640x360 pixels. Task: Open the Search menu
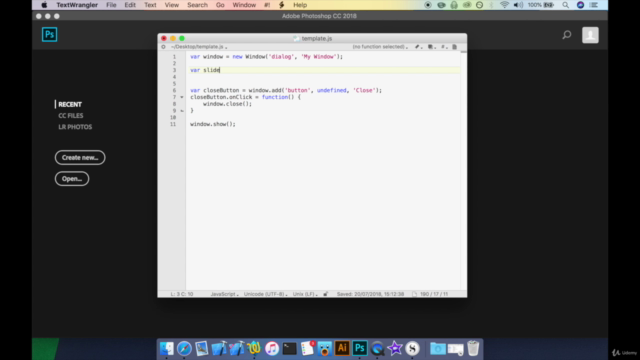pos(197,5)
